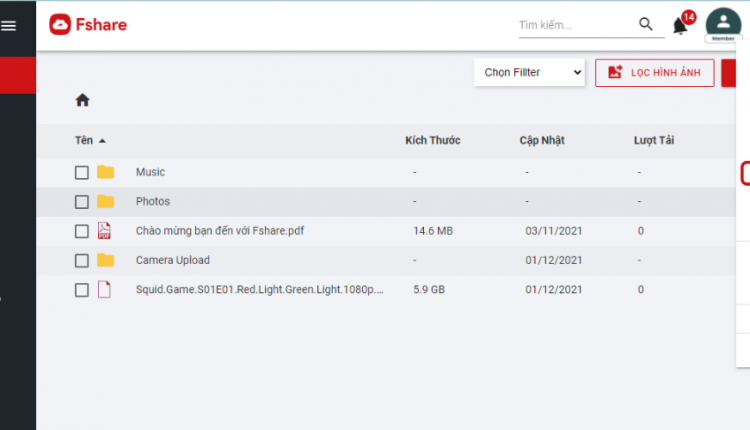Open the Chọn Fillter dropdown
The width and height of the screenshot is (750, 430).
(529, 72)
